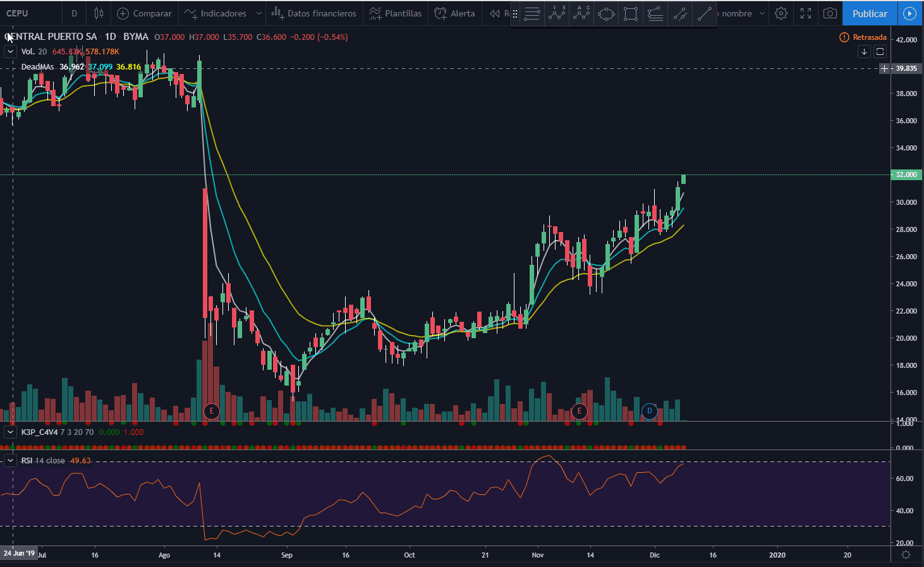Click the rewind replay icon

[495, 13]
